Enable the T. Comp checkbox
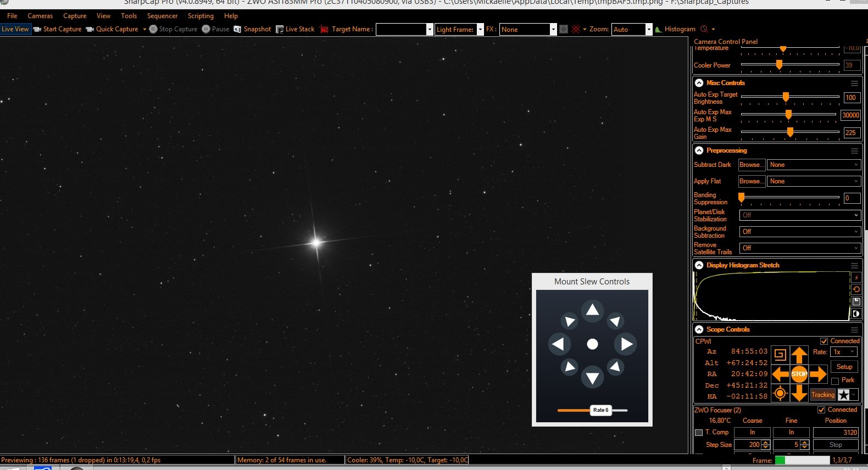The width and height of the screenshot is (868, 470). pyautogui.click(x=699, y=433)
